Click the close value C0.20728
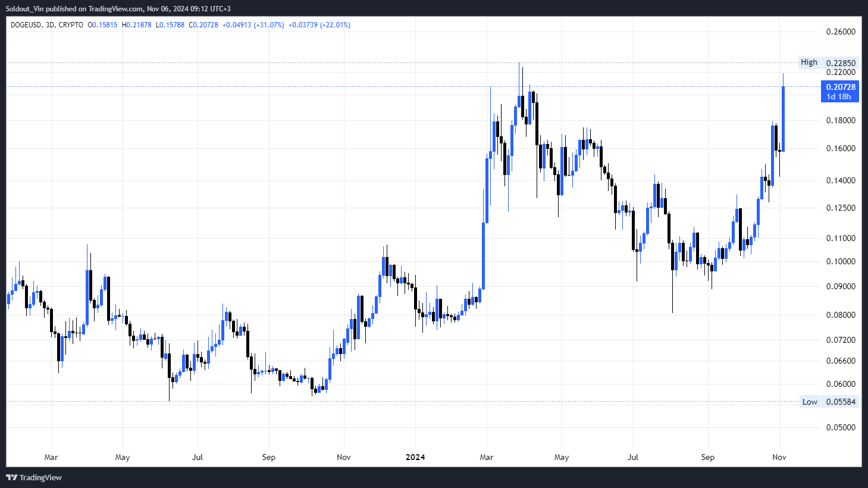868x488 pixels. [203, 25]
